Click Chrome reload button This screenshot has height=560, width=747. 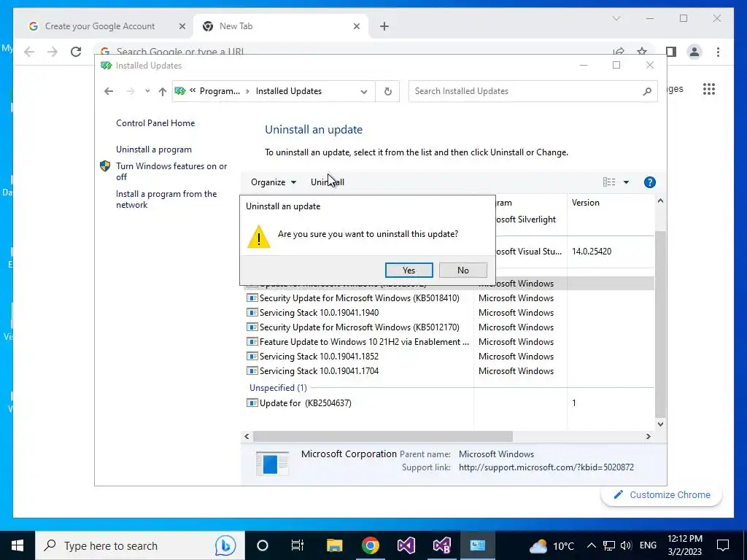pos(76,52)
